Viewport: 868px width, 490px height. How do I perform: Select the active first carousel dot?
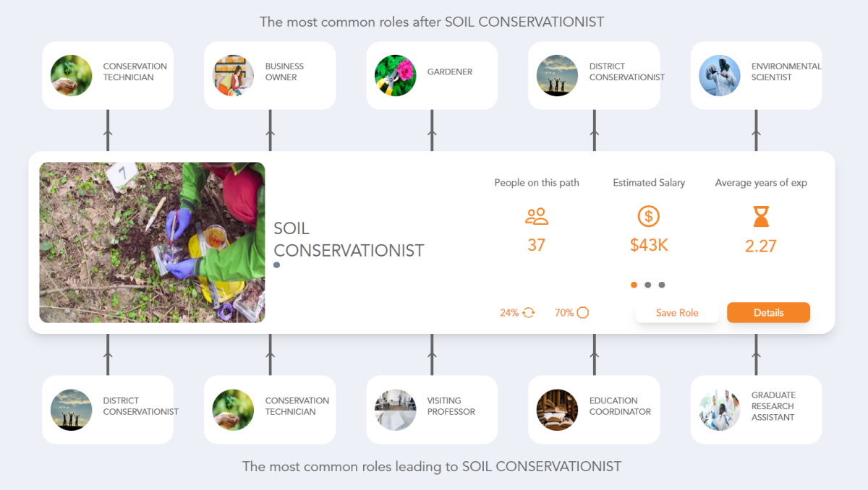634,285
